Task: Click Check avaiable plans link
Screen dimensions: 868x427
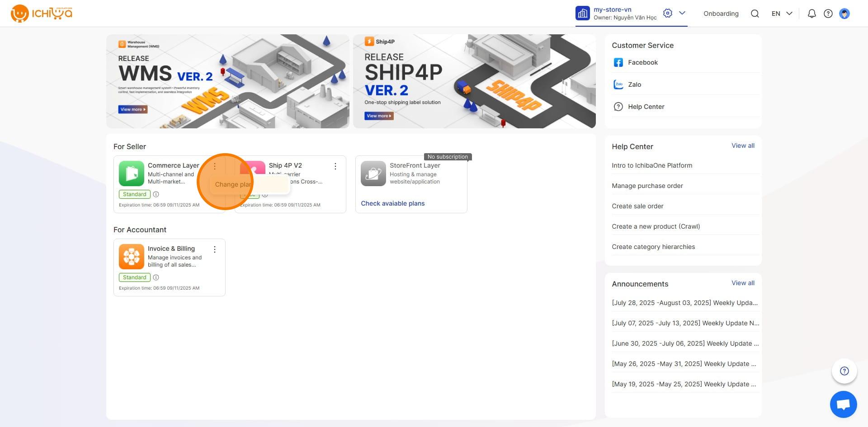Action: point(393,203)
